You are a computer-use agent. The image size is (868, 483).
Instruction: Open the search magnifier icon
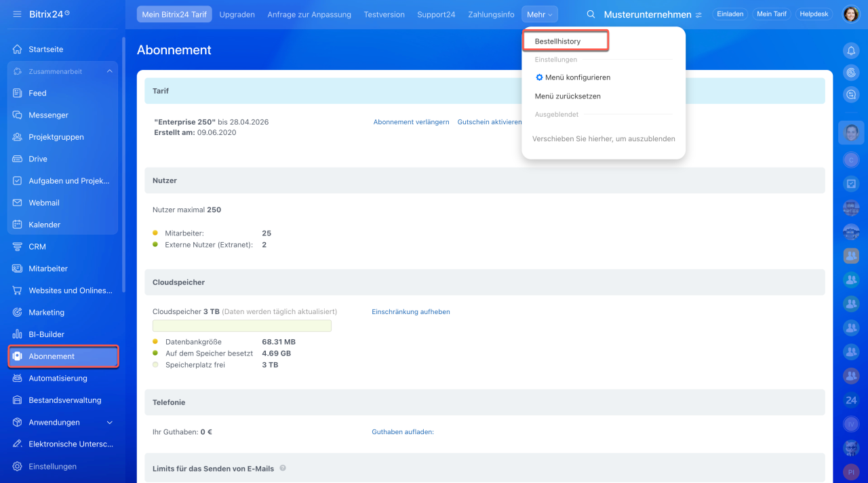tap(591, 14)
